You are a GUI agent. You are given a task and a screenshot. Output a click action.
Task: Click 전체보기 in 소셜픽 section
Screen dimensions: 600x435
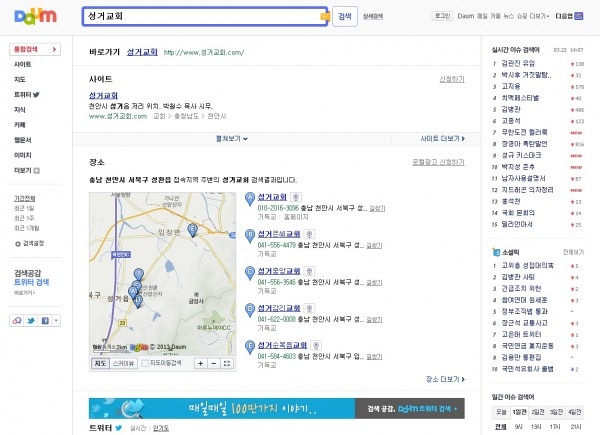pyautogui.click(x=573, y=252)
